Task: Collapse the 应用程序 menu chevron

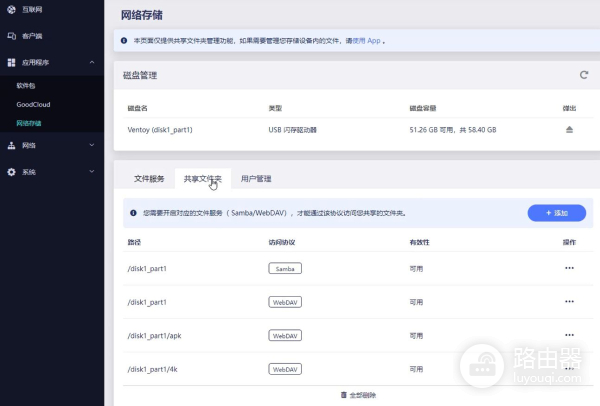Action: tap(92, 62)
